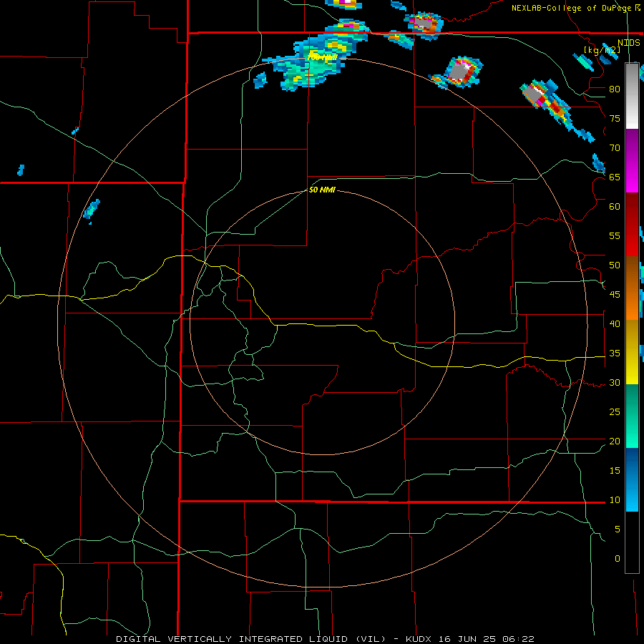This screenshot has width=644, height=644.
Task: Click the legend value 25
Action: (x=615, y=412)
